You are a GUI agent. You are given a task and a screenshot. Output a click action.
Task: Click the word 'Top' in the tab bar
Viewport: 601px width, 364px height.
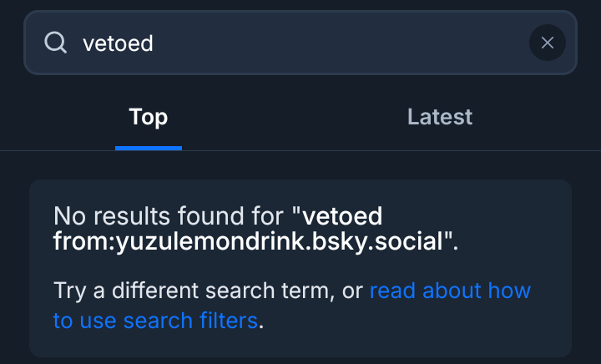pos(149,117)
